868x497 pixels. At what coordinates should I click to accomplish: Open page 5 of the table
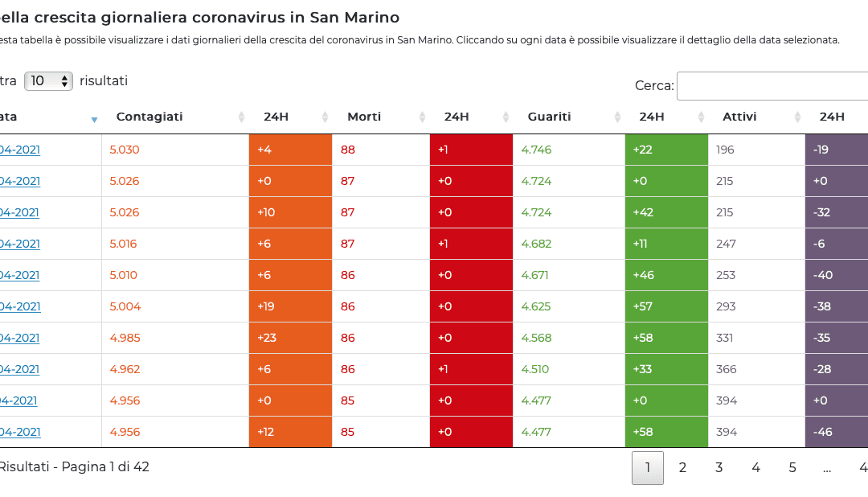click(792, 468)
